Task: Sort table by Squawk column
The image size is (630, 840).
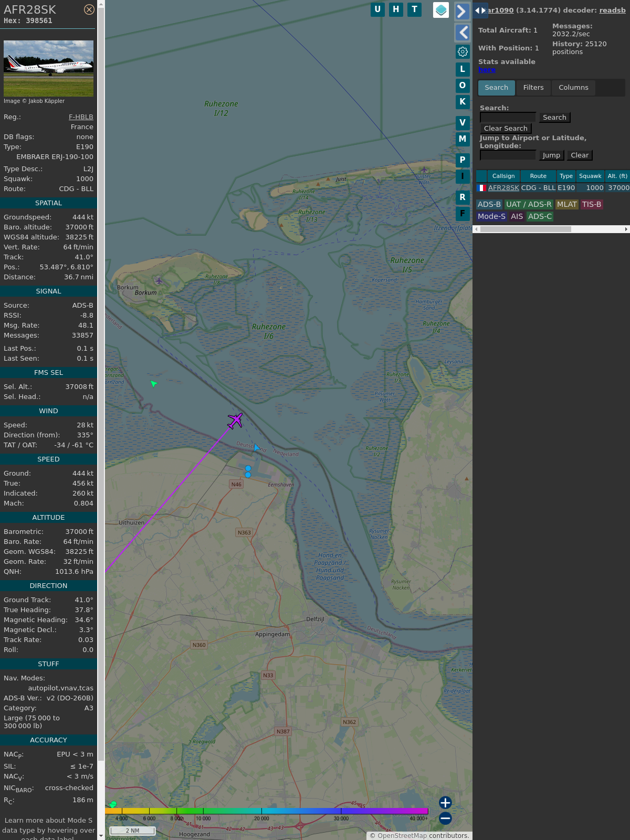Action: [590, 176]
